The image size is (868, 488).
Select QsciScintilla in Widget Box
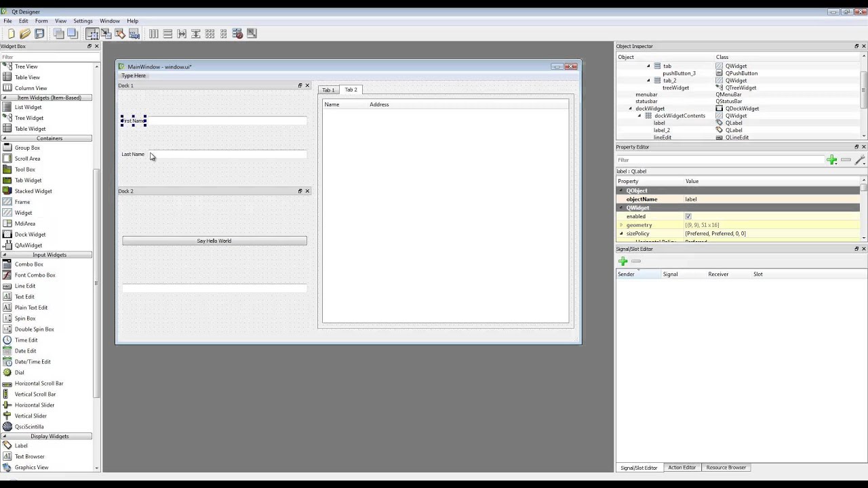point(29,427)
